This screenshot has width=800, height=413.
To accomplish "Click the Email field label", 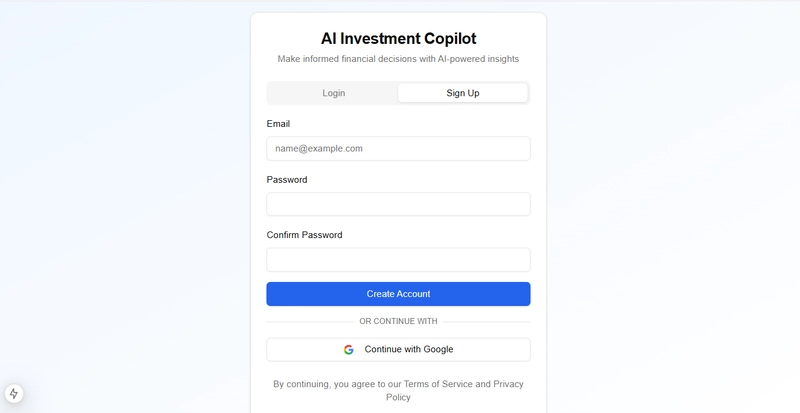I will click(278, 124).
